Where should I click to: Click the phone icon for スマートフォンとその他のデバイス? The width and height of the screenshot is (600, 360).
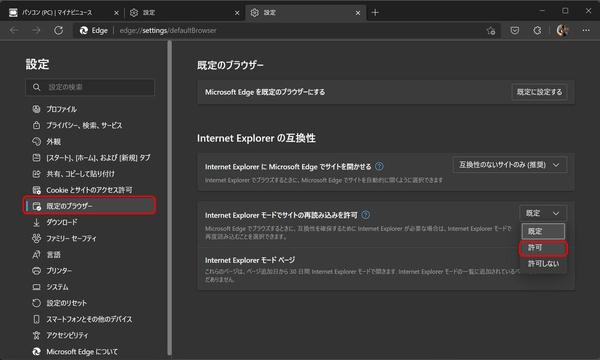(x=36, y=319)
